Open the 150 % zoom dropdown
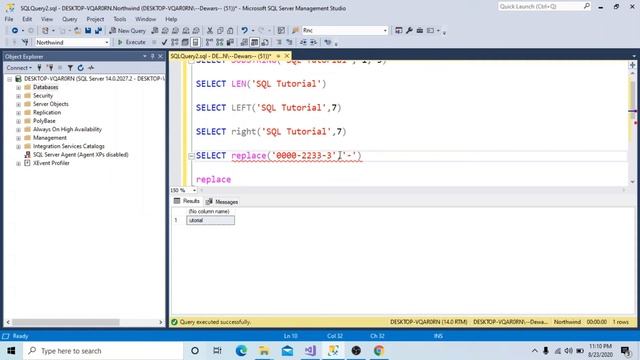 coord(194,190)
